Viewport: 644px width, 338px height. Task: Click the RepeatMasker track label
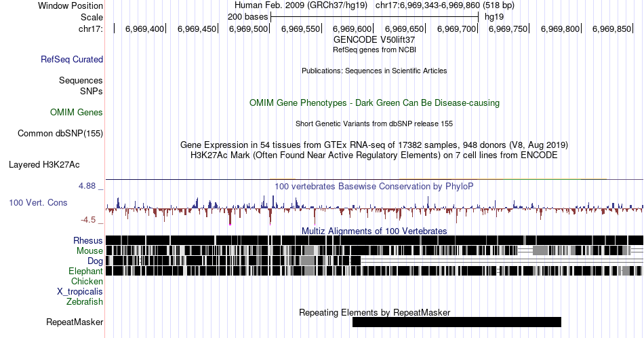pyautogui.click(x=75, y=322)
